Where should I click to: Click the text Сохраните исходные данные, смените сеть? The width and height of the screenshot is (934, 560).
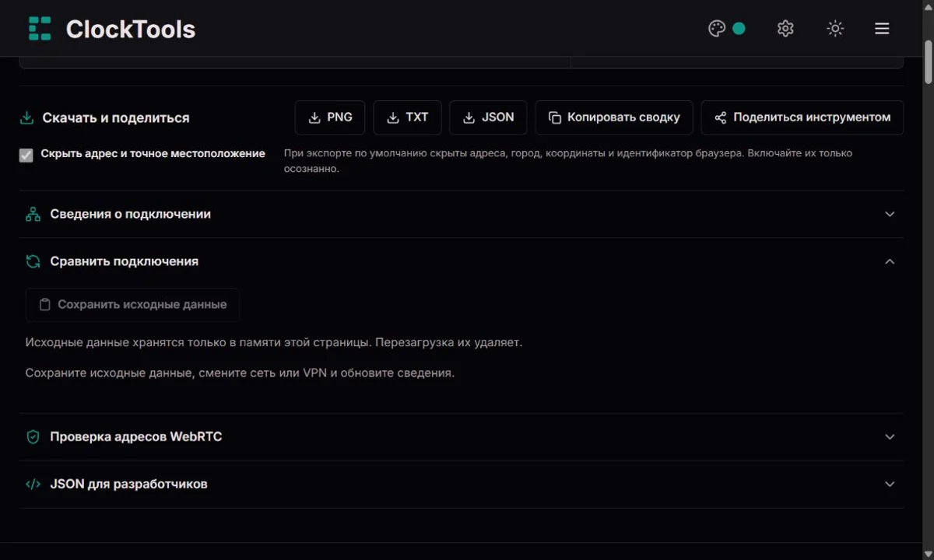(240, 373)
